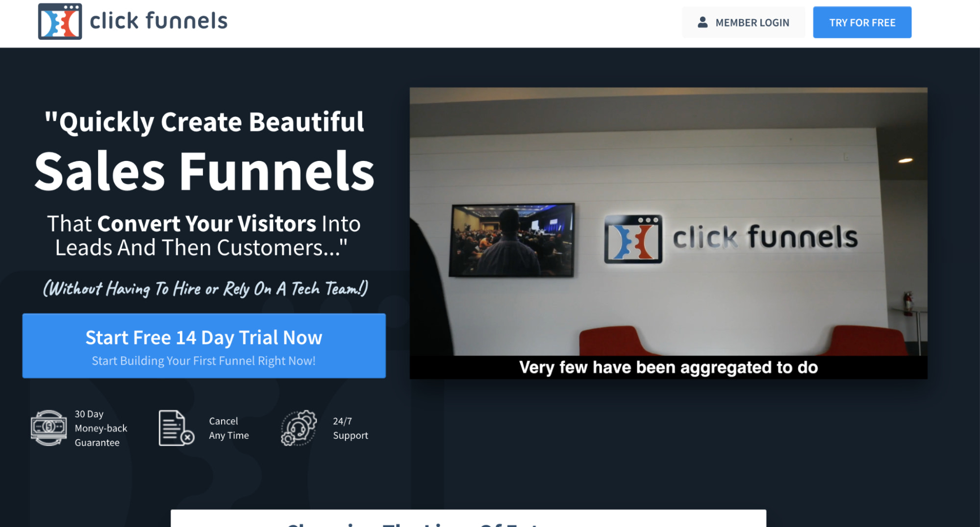Click the Cancel Any Time document icon

pyautogui.click(x=173, y=427)
